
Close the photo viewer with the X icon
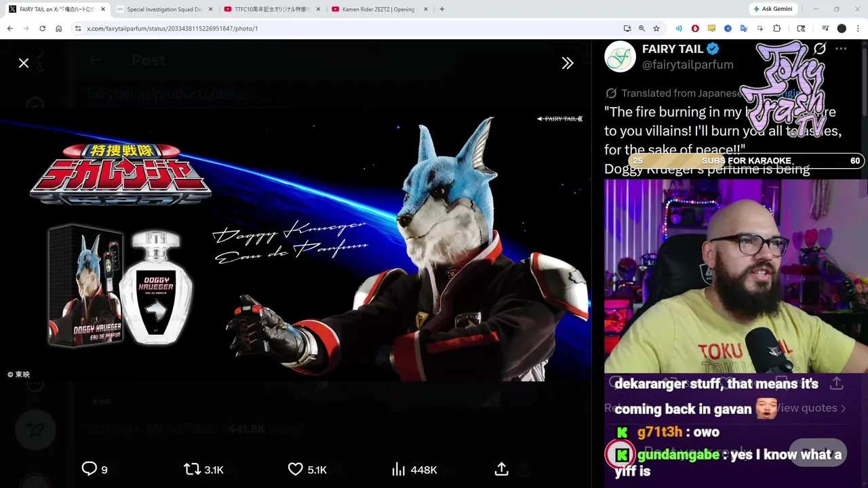(24, 63)
